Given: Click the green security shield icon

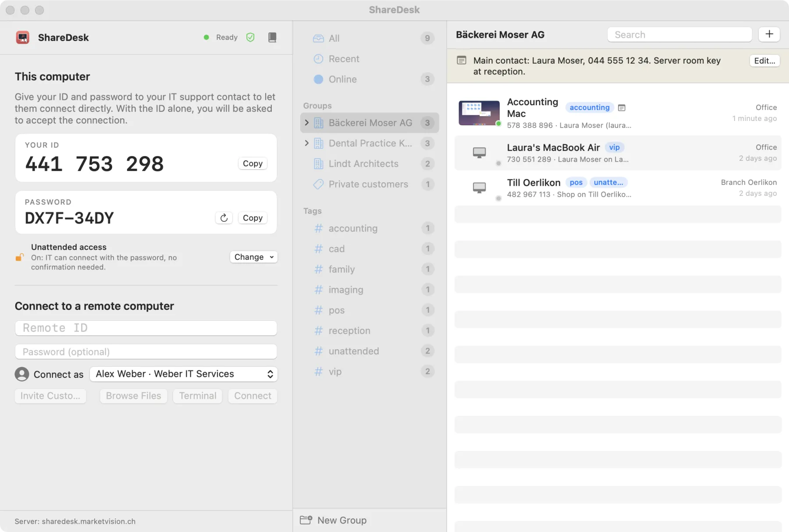Looking at the screenshot, I should (x=250, y=37).
